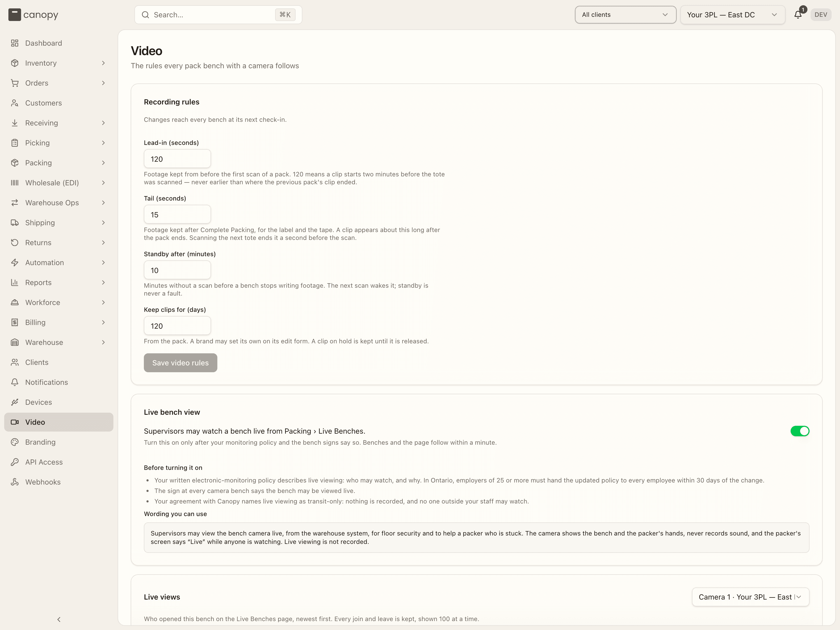Open Camera 1 live views dropdown
840x630 pixels.
click(x=750, y=597)
